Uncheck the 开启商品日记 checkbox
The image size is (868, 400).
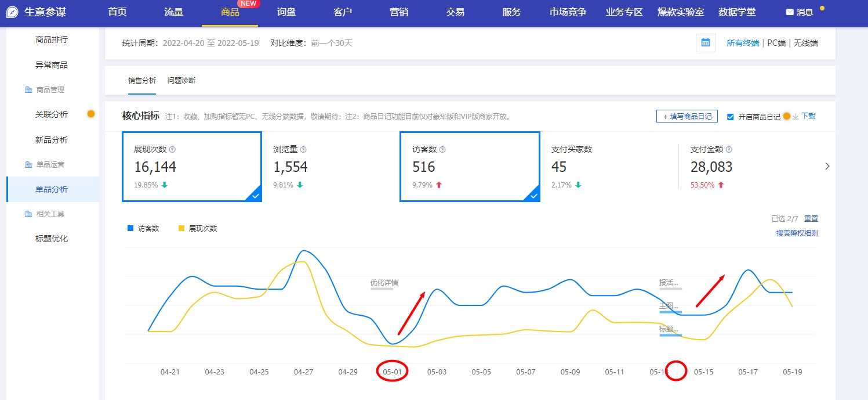point(732,116)
